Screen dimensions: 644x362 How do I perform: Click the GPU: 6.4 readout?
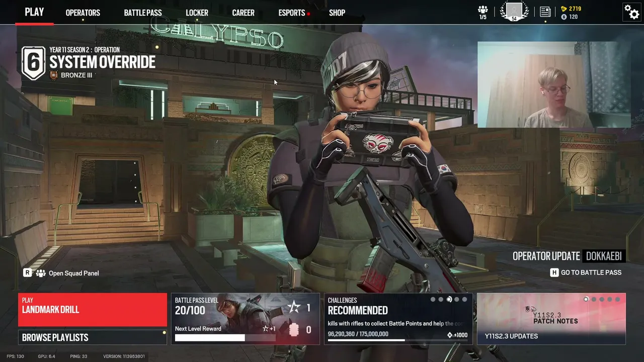pos(46,356)
